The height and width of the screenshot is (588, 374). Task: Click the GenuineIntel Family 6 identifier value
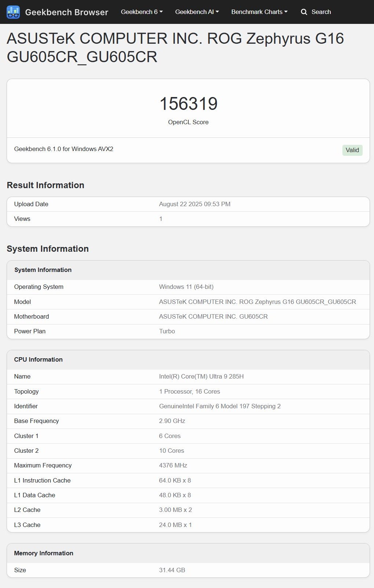coord(220,406)
